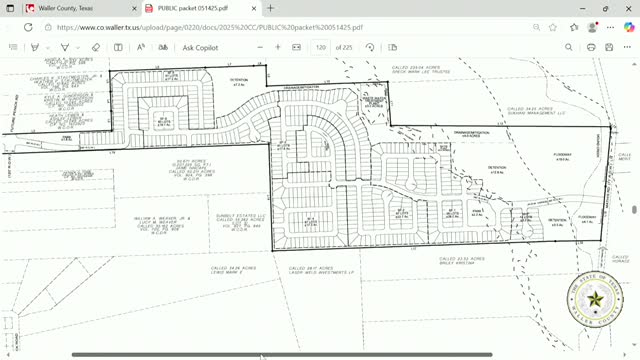Refresh the current page
The height and width of the screenshot is (360, 640).
tap(28, 27)
